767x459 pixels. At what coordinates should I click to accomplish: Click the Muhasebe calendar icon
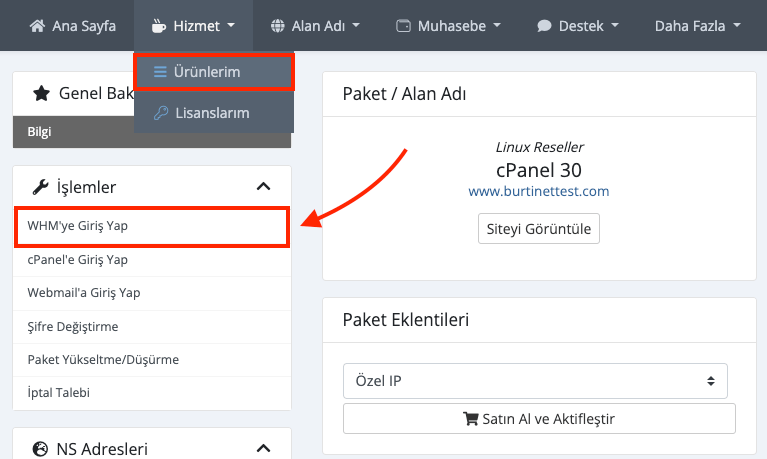coord(403,25)
